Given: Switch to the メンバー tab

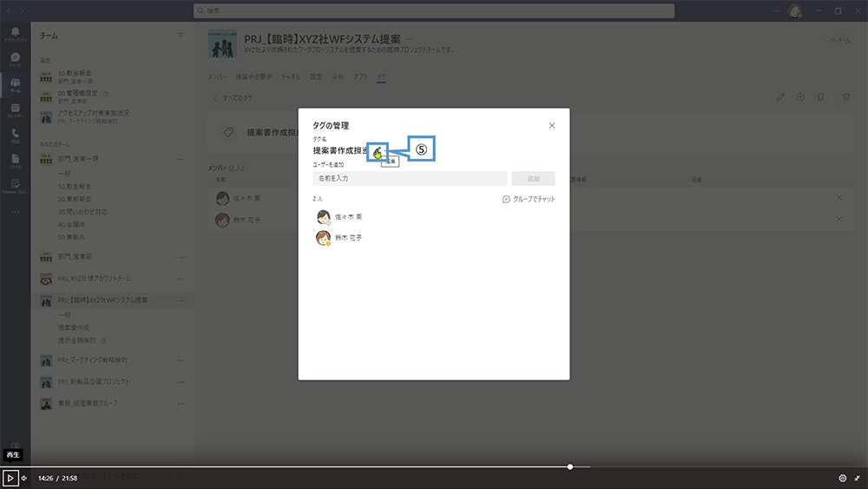Looking at the screenshot, I should click(217, 77).
